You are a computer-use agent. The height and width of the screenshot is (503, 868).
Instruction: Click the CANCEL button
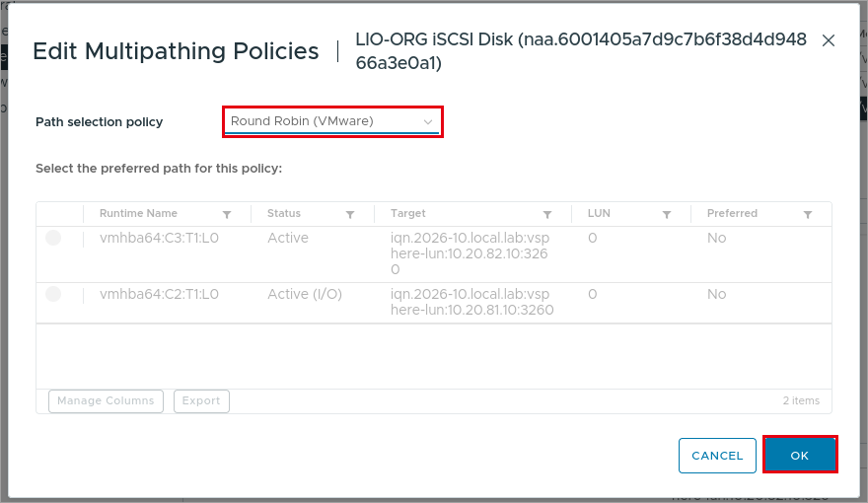pos(717,456)
